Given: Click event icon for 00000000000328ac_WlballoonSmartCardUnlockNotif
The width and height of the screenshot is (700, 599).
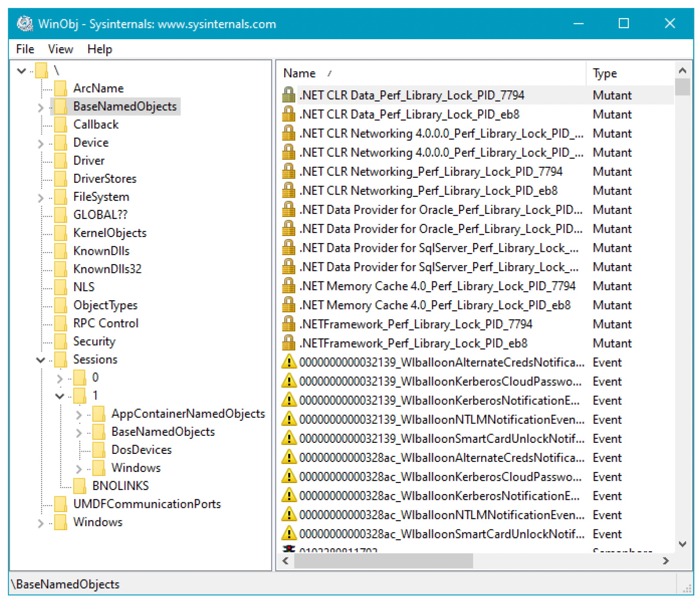Looking at the screenshot, I should coord(289,534).
